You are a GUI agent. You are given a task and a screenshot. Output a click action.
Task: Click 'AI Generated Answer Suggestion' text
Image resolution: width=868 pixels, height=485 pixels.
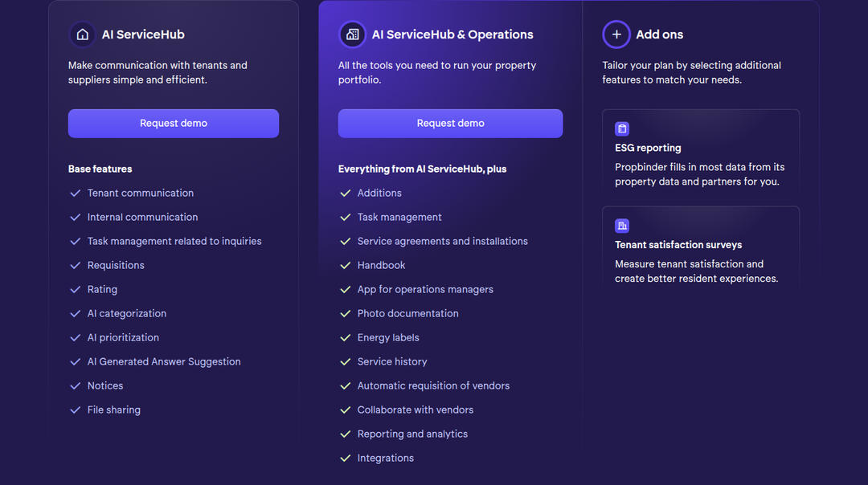(x=164, y=361)
